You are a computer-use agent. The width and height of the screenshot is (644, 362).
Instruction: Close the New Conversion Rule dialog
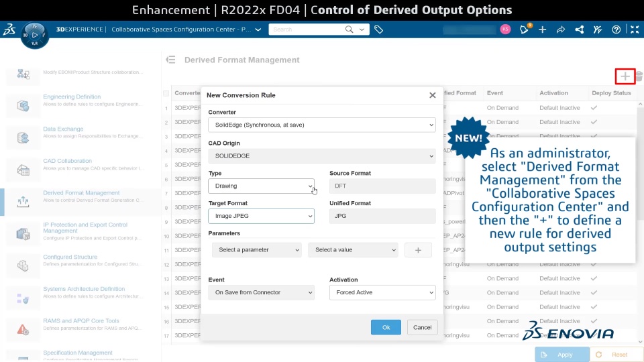tap(433, 95)
